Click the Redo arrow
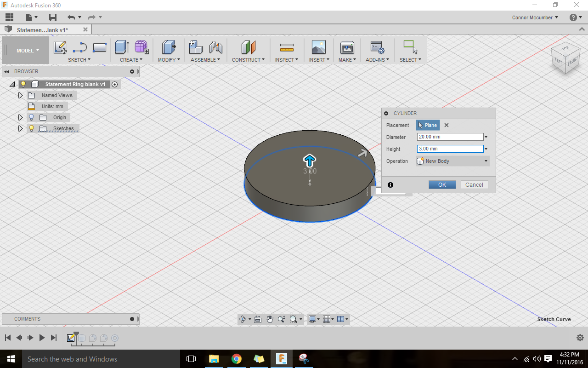Viewport: 588px width, 368px height. pos(91,17)
